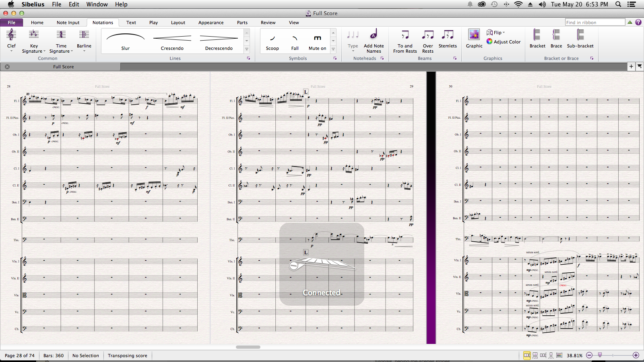Expand the Symbols gallery list
644x362 pixels.
pos(333,49)
